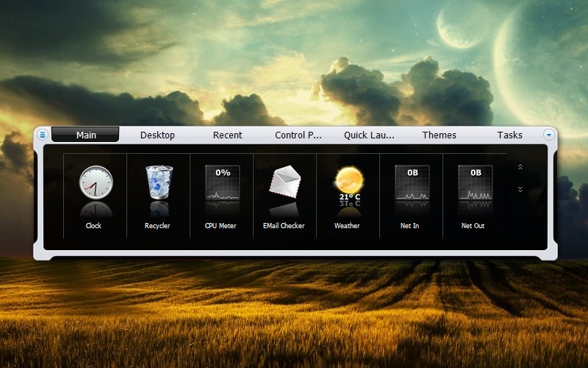Switch to the Main tab
588x368 pixels.
(85, 135)
